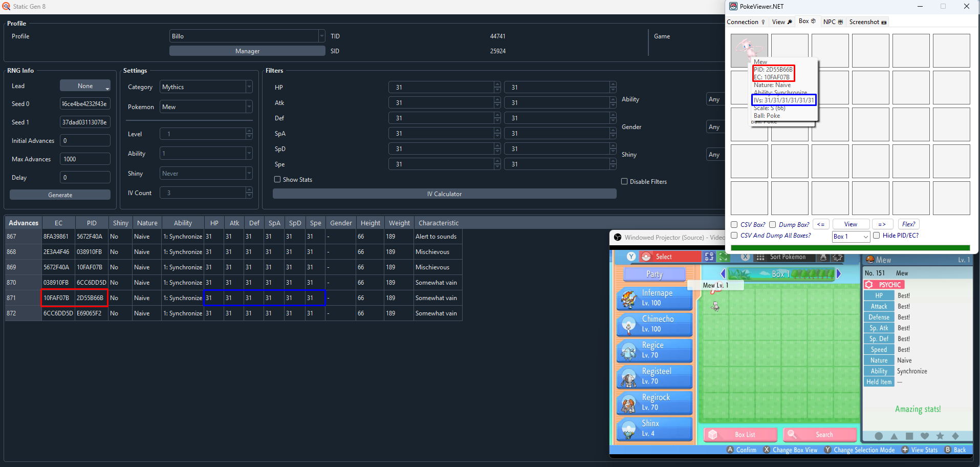Go to the next box with the right arrow
The image size is (980, 467).
839,274
